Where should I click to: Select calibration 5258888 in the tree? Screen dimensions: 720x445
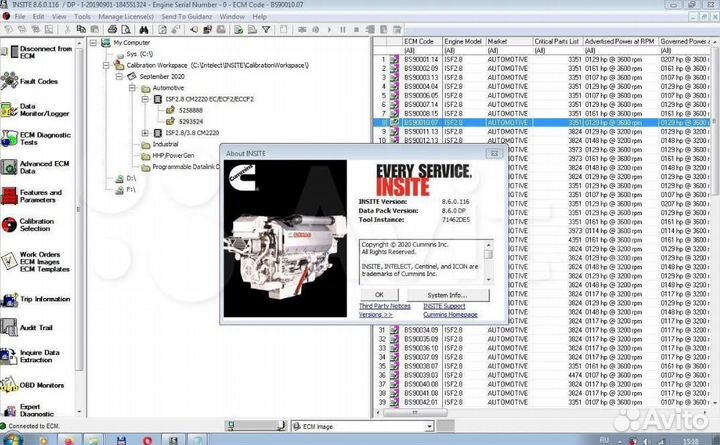click(x=193, y=111)
